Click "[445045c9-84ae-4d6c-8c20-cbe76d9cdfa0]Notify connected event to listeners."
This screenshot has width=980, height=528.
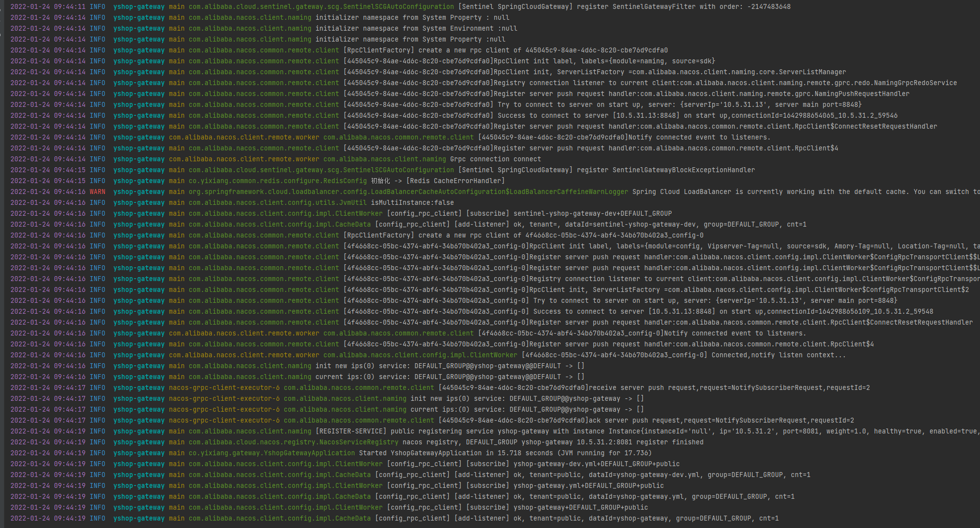(624, 137)
